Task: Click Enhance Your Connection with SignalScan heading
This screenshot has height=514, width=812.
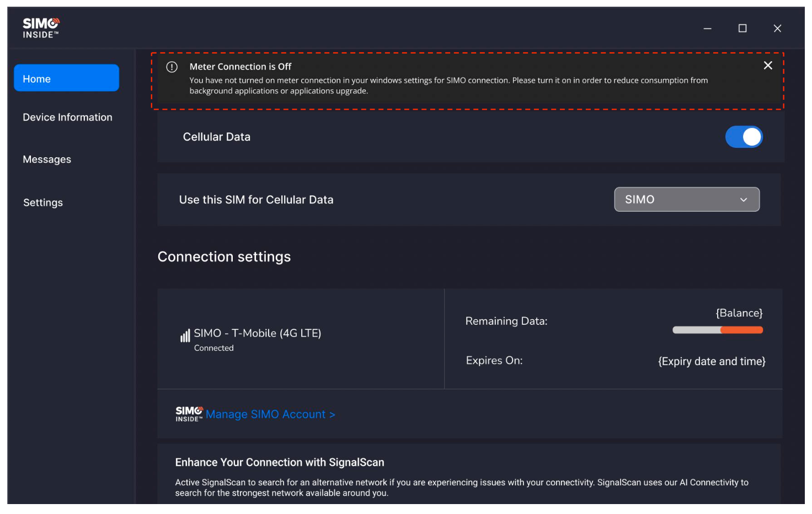Action: coord(280,463)
